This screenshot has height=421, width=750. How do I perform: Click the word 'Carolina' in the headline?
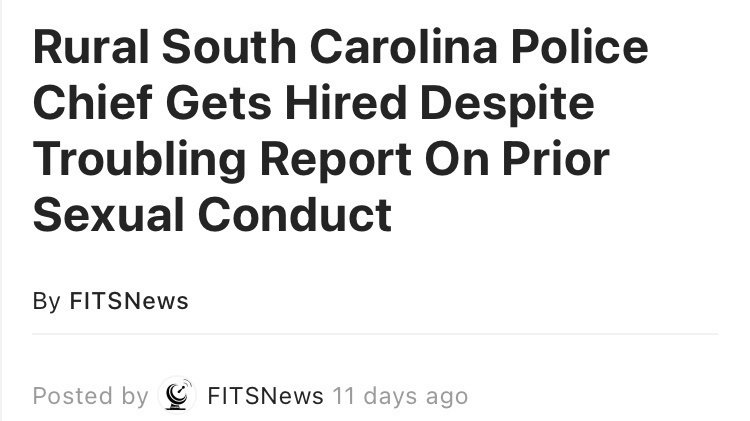(x=404, y=47)
